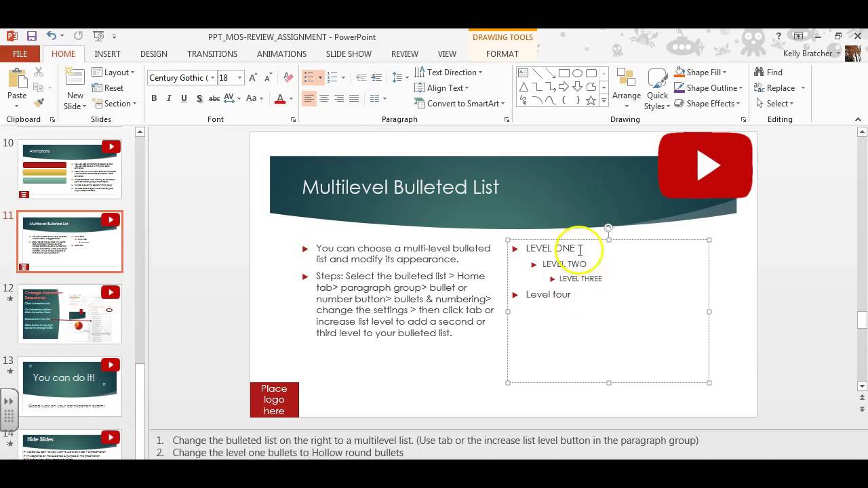Switch to the DESIGN tab
868x488 pixels.
click(x=154, y=54)
